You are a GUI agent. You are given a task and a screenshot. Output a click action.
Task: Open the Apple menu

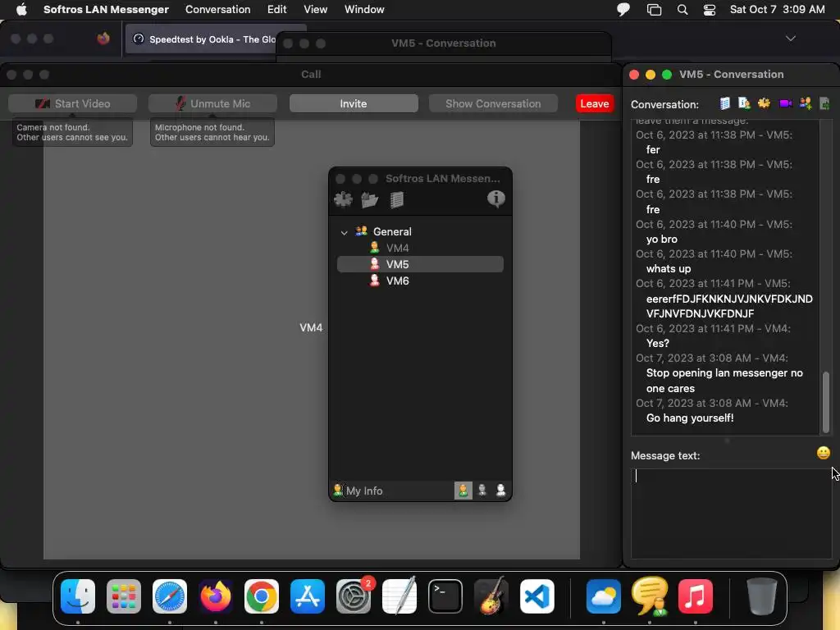click(21, 9)
